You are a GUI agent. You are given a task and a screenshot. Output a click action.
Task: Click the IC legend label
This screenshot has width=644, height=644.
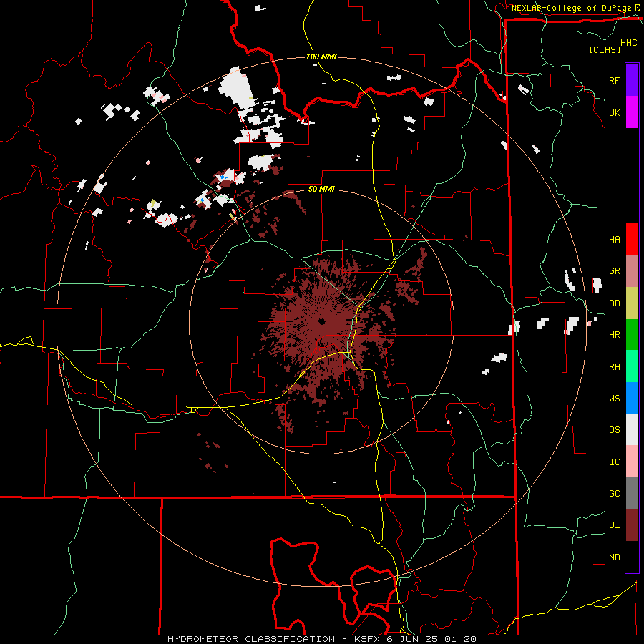click(x=614, y=462)
